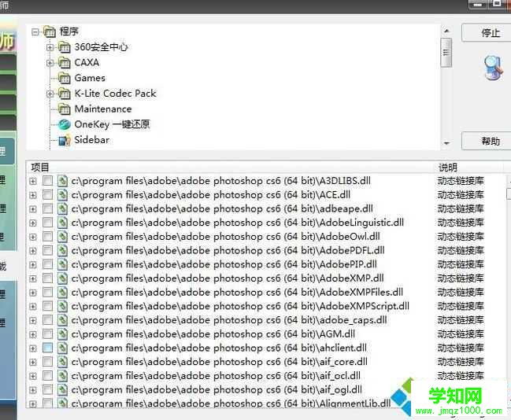Image resolution: width=511 pixels, height=420 pixels.
Task: Tick the adbeape.dll checkbox
Action: click(x=47, y=209)
